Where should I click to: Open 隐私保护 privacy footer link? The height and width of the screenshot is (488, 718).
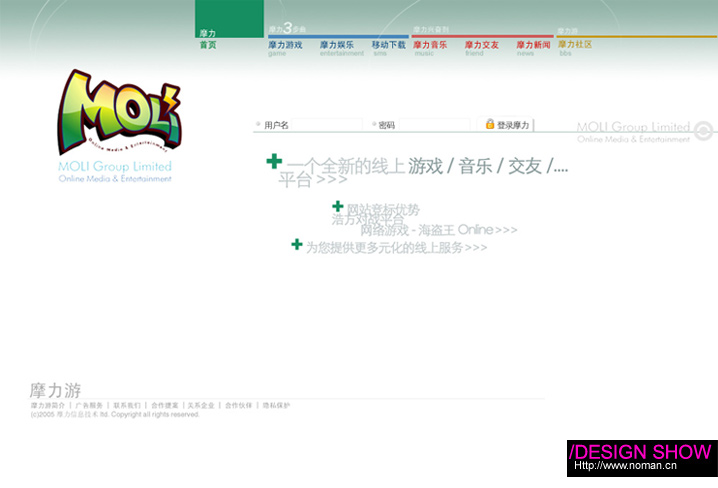pyautogui.click(x=275, y=405)
